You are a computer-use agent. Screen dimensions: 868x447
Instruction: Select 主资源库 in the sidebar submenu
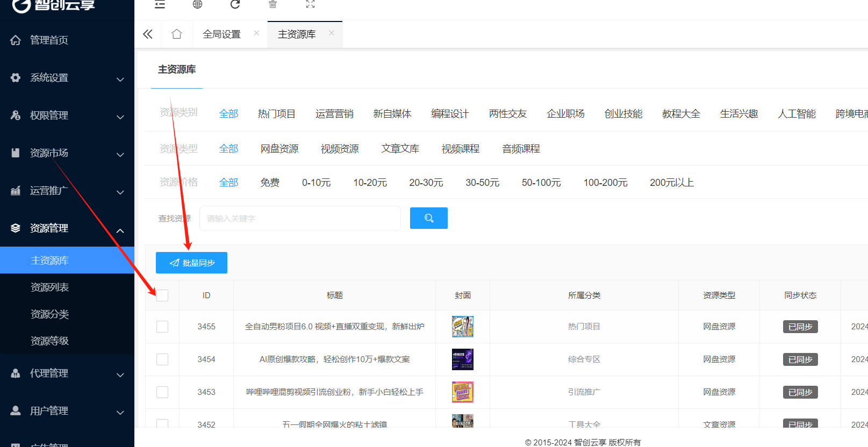tap(67, 260)
